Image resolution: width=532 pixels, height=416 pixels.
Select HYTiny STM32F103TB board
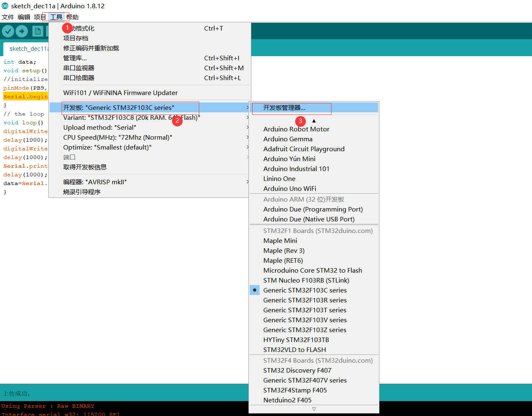point(314,340)
